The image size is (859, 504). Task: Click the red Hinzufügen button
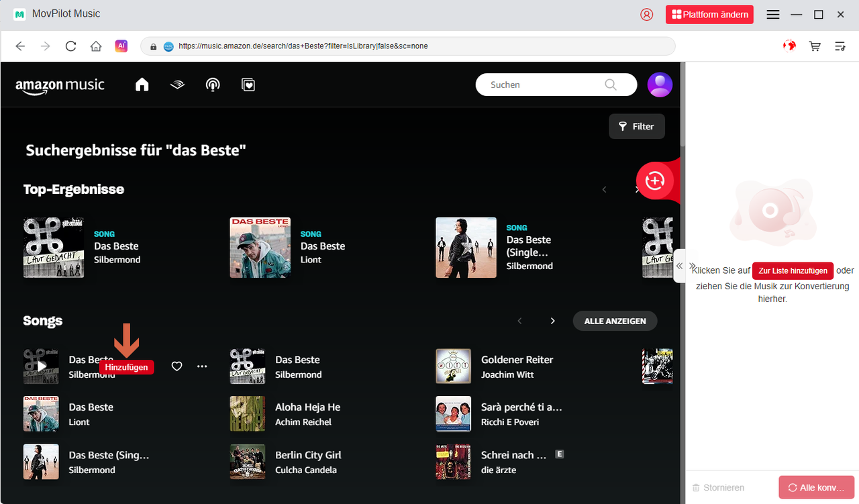(x=126, y=367)
